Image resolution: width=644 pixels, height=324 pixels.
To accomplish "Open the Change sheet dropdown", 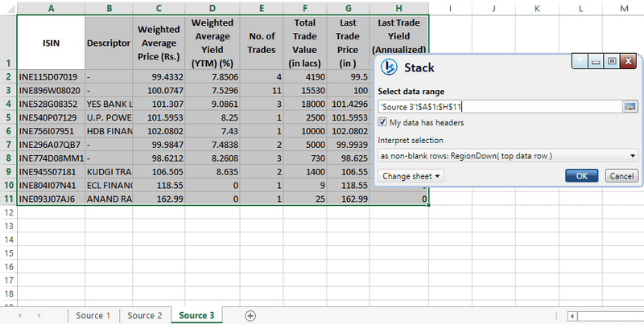I will [x=411, y=176].
